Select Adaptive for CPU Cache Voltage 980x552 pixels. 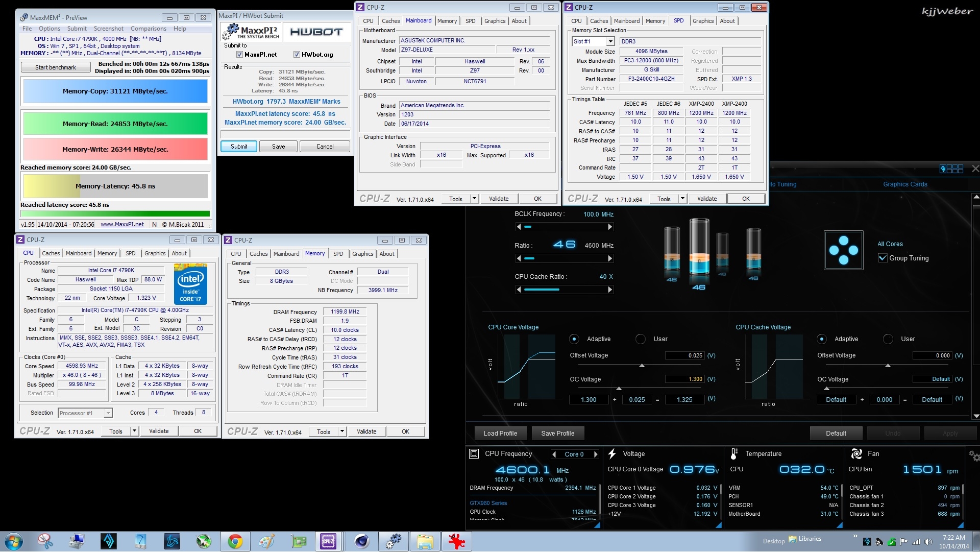pyautogui.click(x=821, y=339)
